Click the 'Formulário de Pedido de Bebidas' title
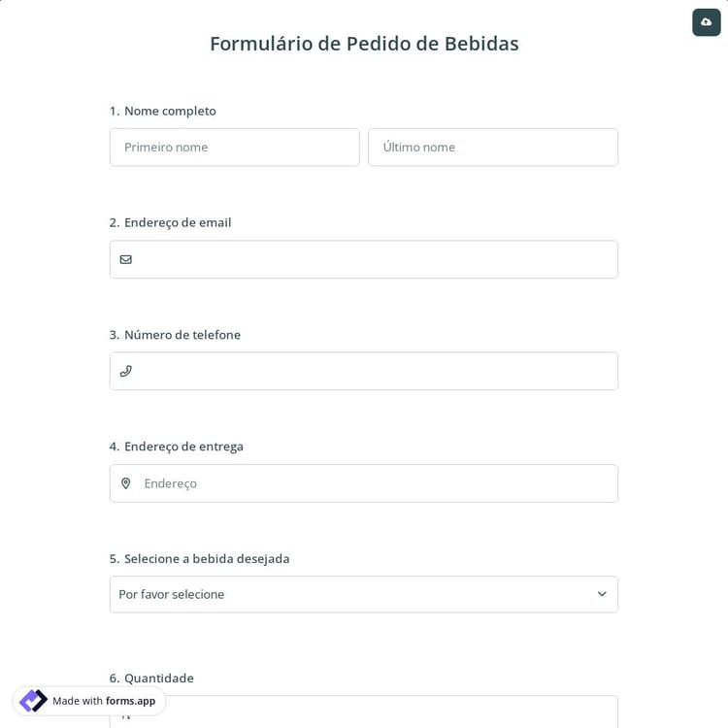Viewport: 728px width, 728px height. 364,44
